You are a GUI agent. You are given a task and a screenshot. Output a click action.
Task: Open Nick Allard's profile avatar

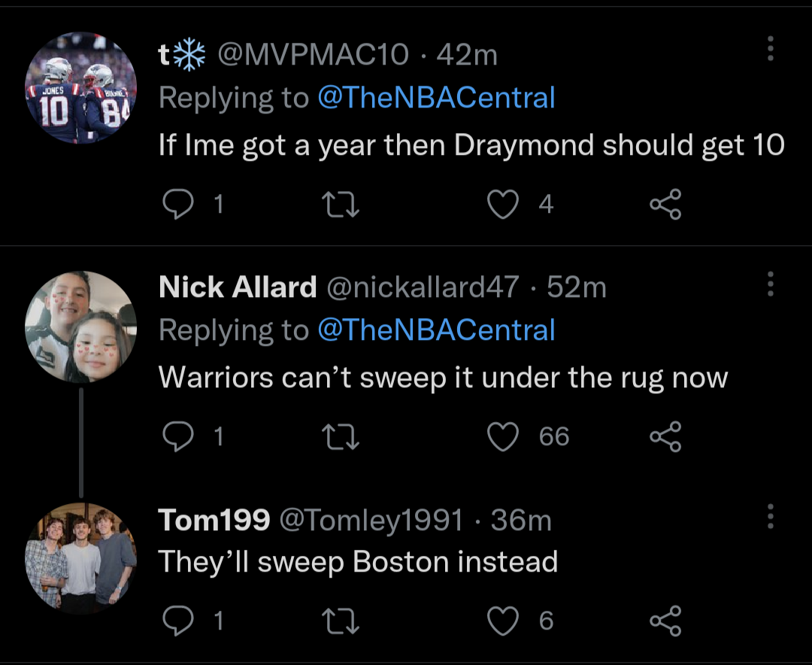click(x=80, y=326)
